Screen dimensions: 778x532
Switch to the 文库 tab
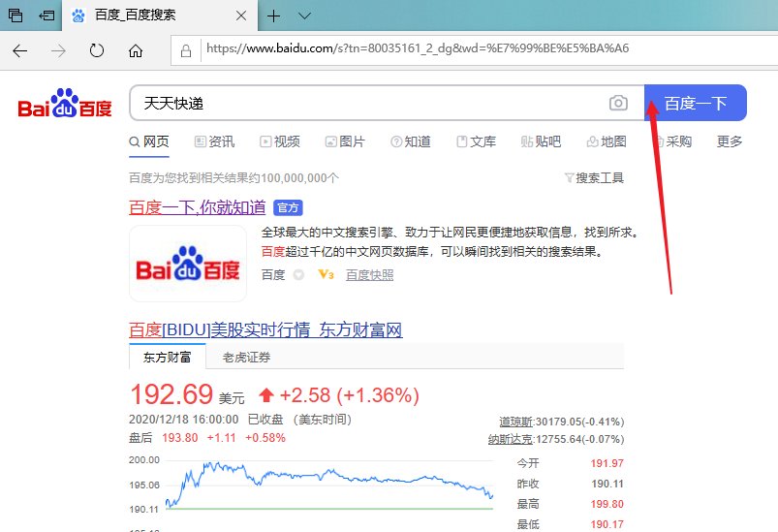coord(476,141)
